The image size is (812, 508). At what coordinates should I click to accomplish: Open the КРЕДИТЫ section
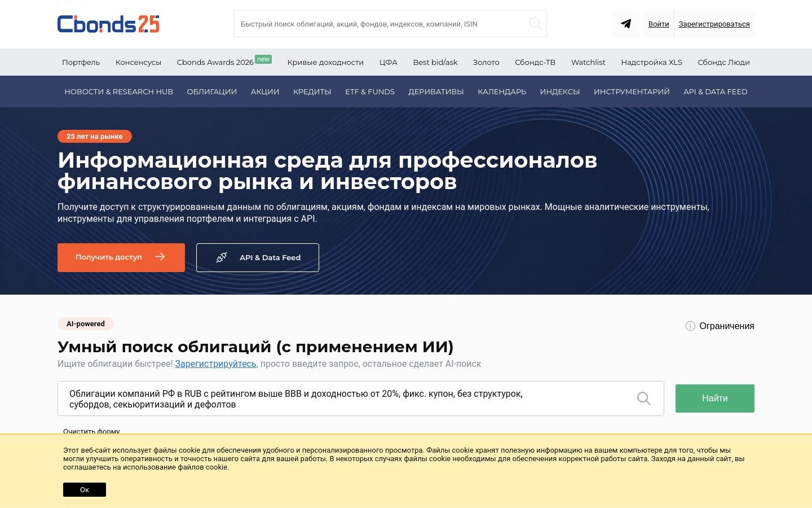[312, 91]
